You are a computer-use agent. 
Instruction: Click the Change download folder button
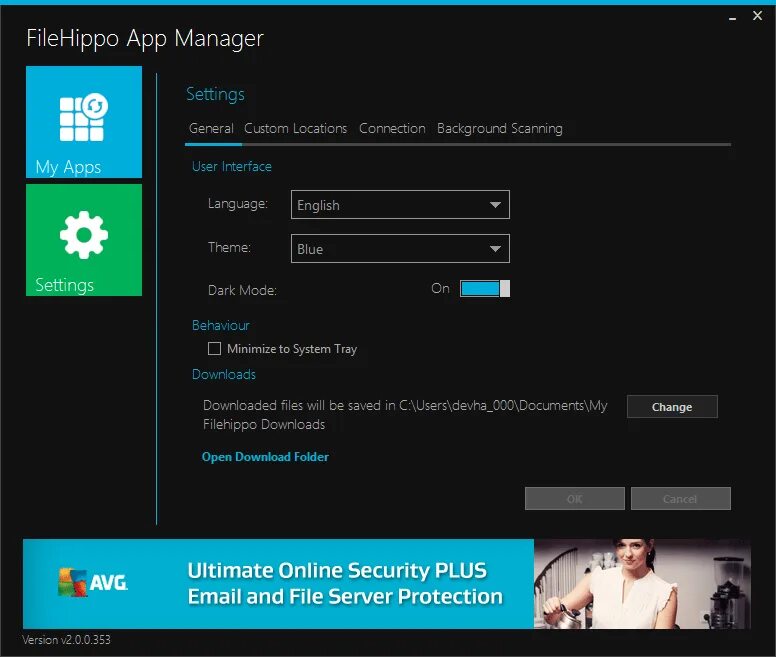click(x=672, y=407)
